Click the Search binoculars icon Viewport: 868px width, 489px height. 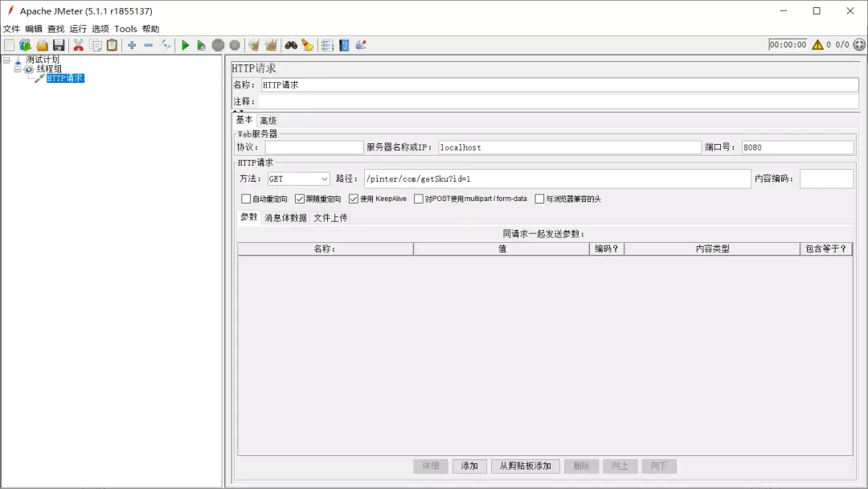pos(291,45)
